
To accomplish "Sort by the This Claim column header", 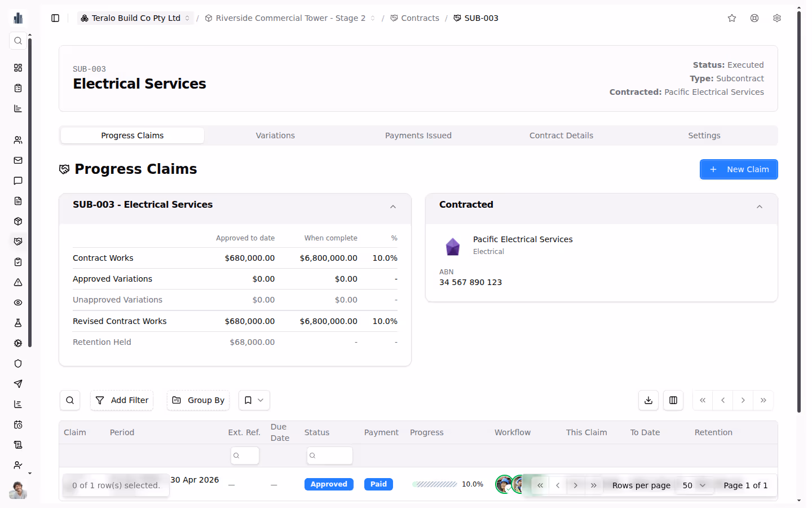I will 586,432.
